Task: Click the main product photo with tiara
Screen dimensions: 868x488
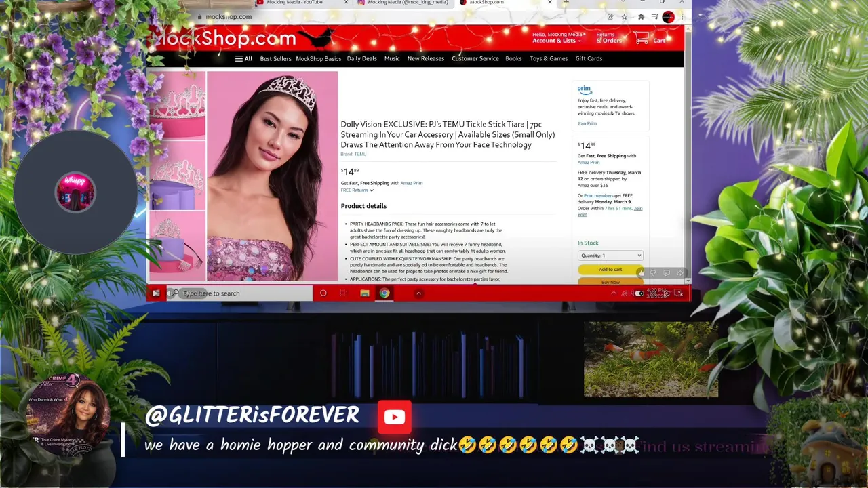Action: [x=272, y=176]
